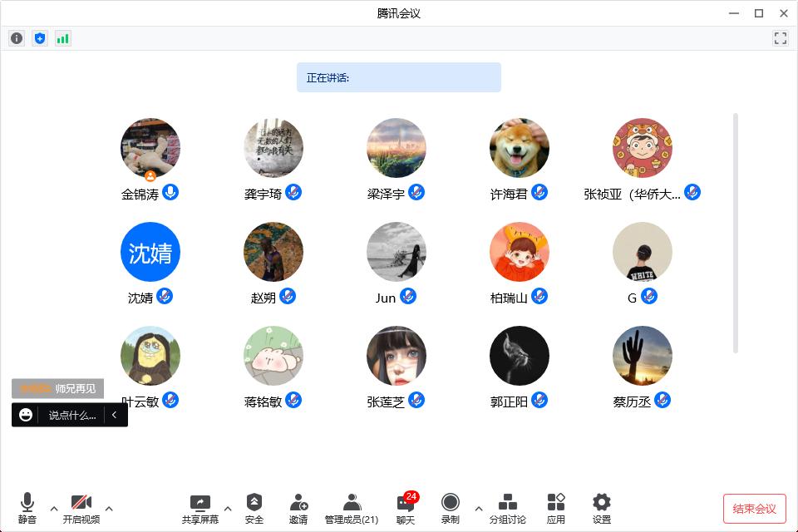Open 聊天 chat with 24 unread
The width and height of the screenshot is (798, 532).
point(406,508)
